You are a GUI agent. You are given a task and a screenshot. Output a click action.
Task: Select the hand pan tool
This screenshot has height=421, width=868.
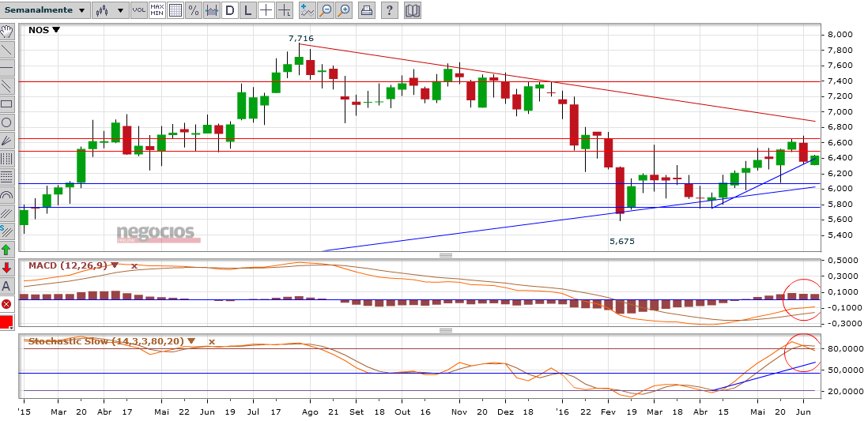[x=6, y=31]
